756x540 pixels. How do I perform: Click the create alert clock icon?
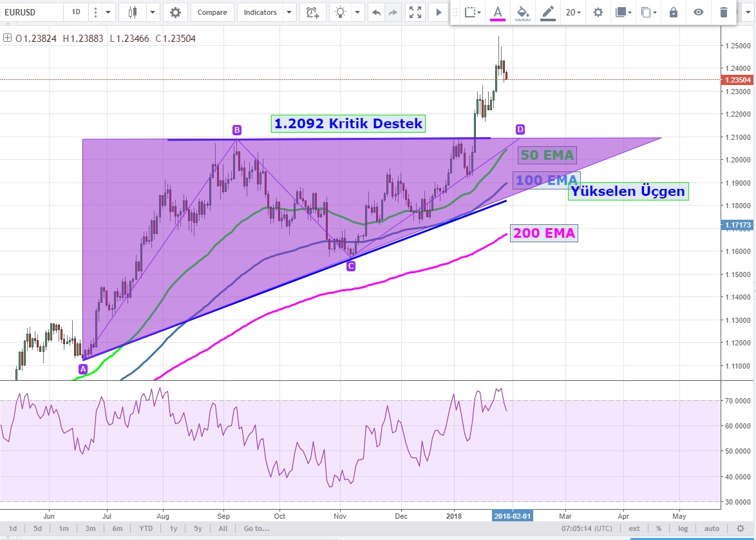(x=312, y=12)
